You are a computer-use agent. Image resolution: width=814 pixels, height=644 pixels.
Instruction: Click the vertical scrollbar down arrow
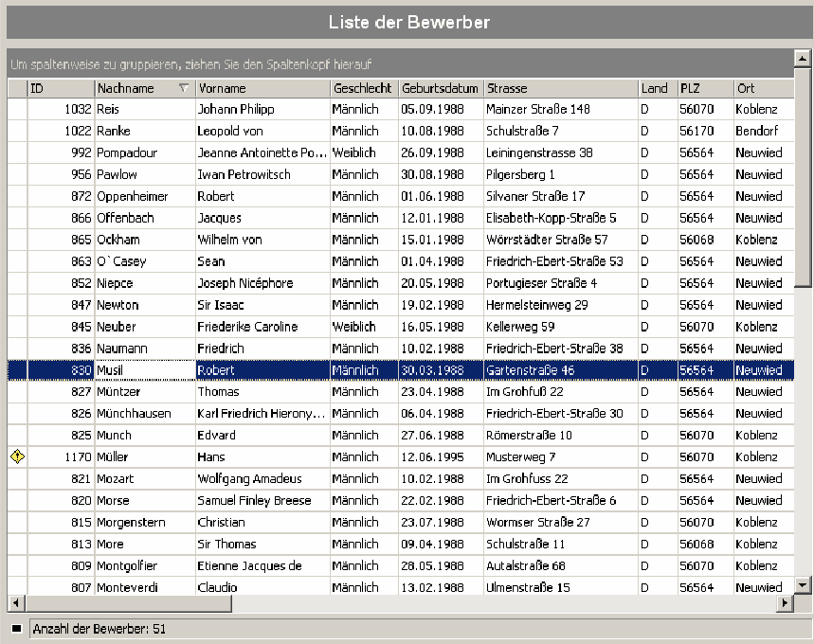click(x=803, y=585)
